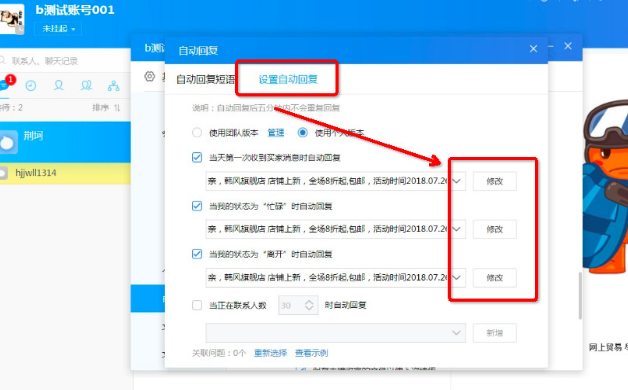Click the b测试账号001 account name
The width and height of the screenshot is (628, 390).
pos(75,10)
